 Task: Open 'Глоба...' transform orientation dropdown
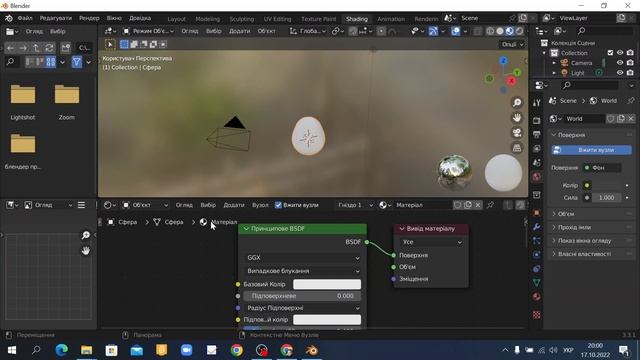pos(308,31)
